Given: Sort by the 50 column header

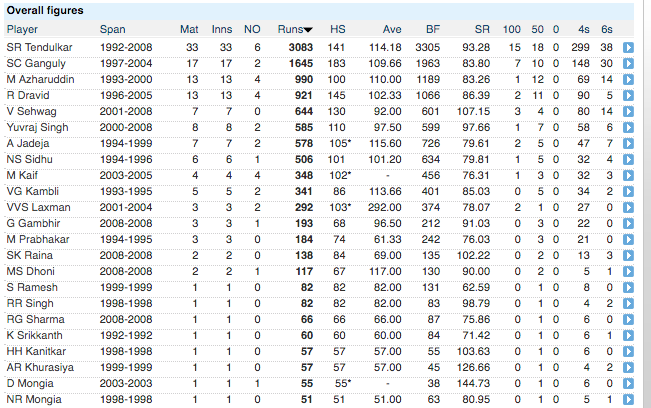Looking at the screenshot, I should coord(537,29).
